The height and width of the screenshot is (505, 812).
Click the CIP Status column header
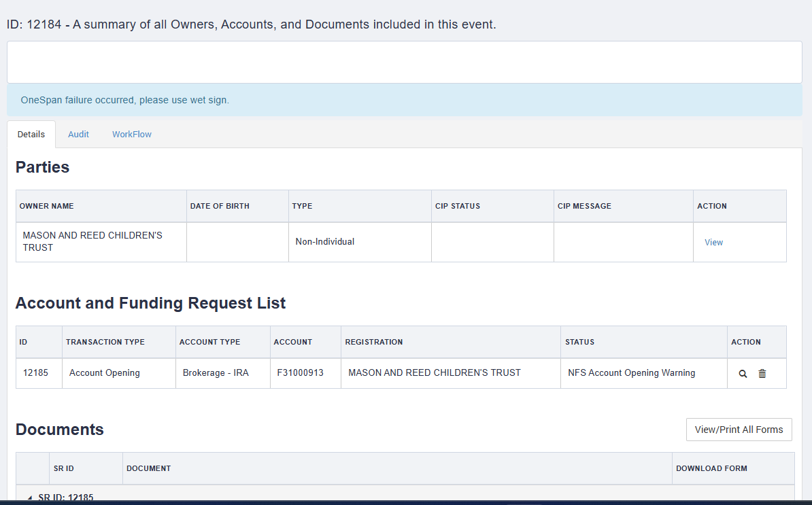[457, 206]
